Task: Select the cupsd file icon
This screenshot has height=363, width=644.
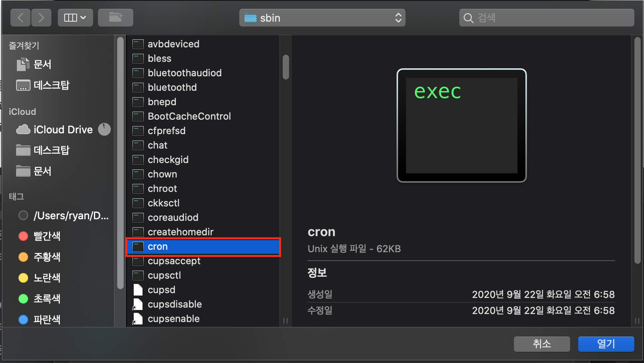Action: (x=138, y=290)
